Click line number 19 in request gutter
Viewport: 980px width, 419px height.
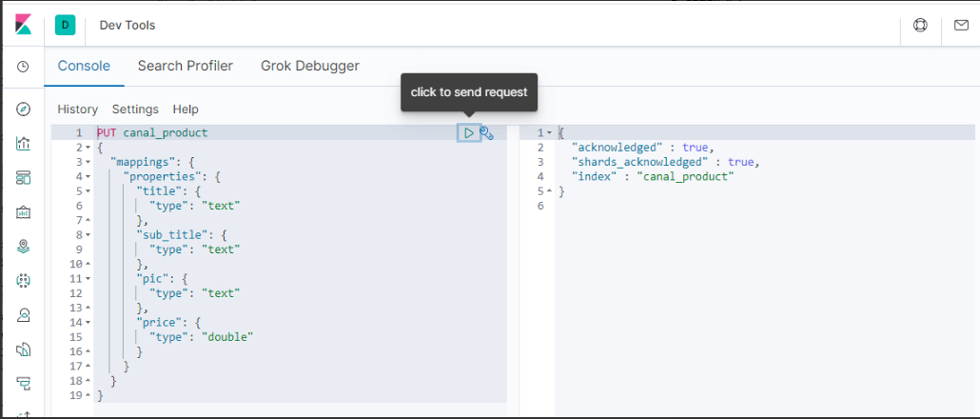coord(75,395)
